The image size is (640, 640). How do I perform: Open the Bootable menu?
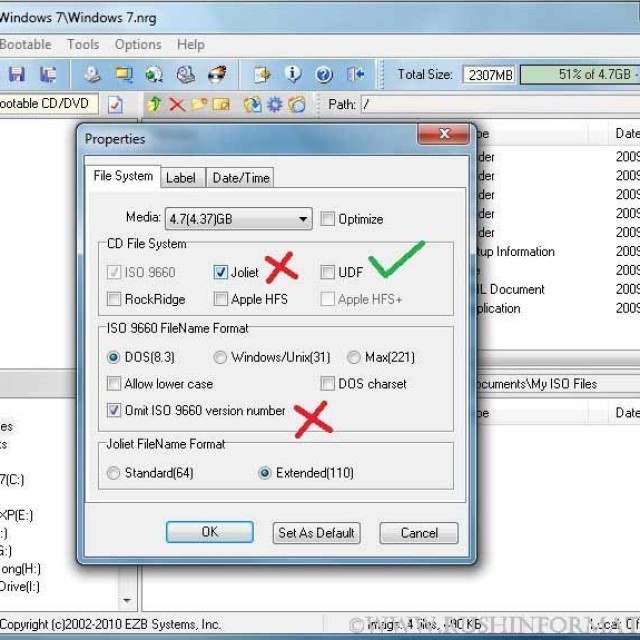click(x=26, y=44)
